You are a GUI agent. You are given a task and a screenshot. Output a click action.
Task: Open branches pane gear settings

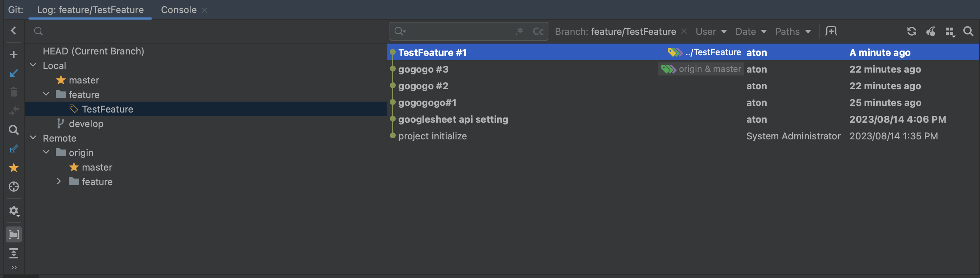point(14,210)
